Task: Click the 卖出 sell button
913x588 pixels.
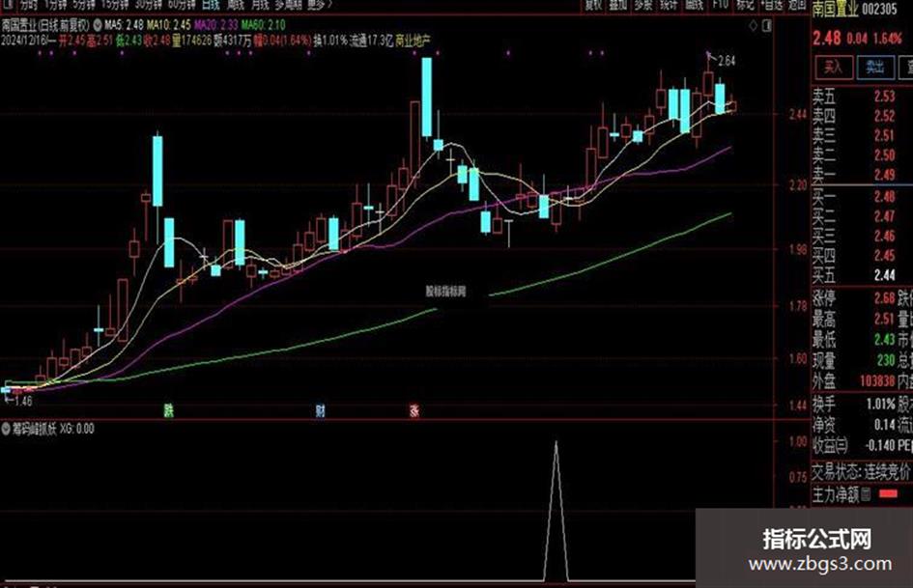Action: (874, 68)
